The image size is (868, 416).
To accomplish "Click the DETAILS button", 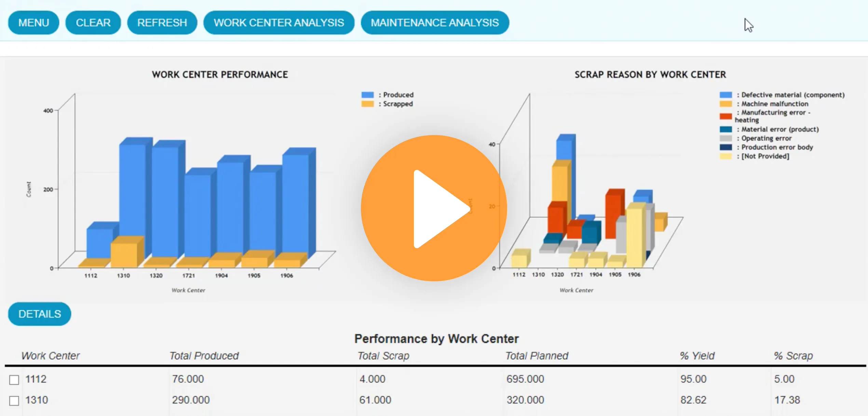I will tap(40, 314).
